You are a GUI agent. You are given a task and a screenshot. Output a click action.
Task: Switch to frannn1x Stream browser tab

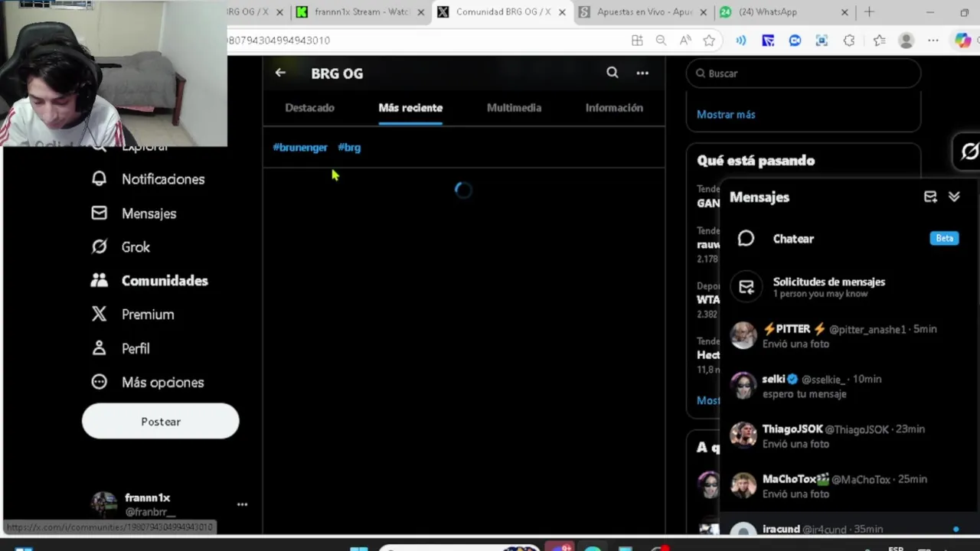pyautogui.click(x=360, y=12)
